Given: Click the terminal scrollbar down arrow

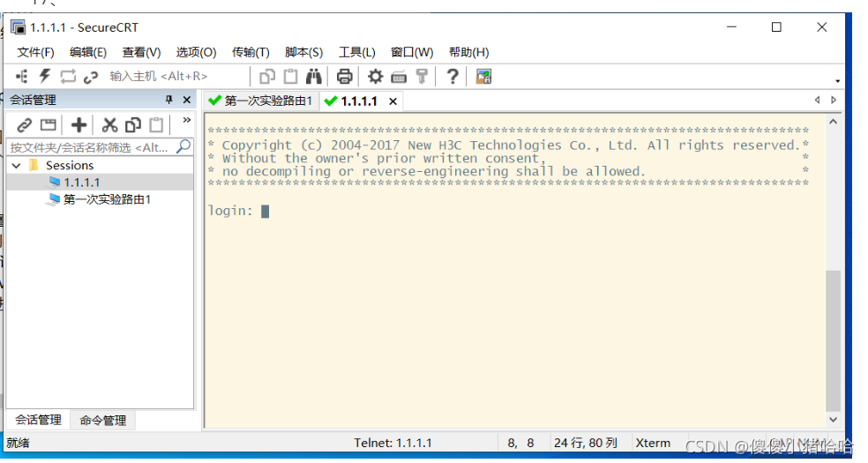Looking at the screenshot, I should point(833,420).
